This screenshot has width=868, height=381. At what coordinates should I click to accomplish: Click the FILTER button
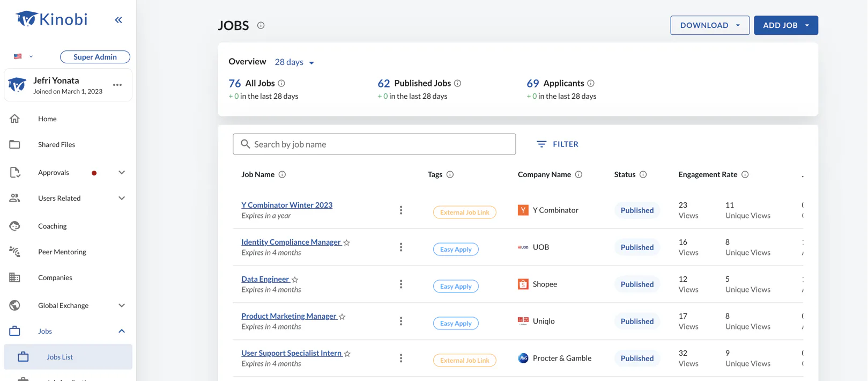click(x=558, y=144)
